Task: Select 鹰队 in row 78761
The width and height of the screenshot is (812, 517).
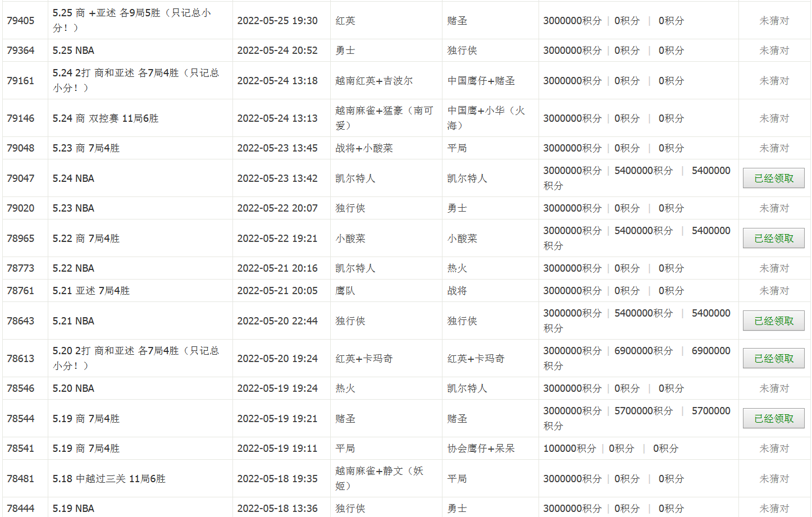Action: [x=344, y=290]
